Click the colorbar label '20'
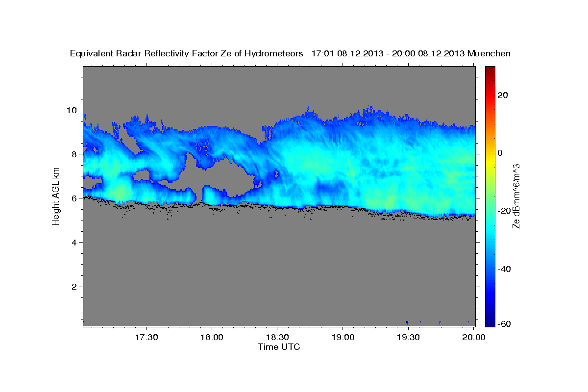Screen dimensions: 588x392 504,95
